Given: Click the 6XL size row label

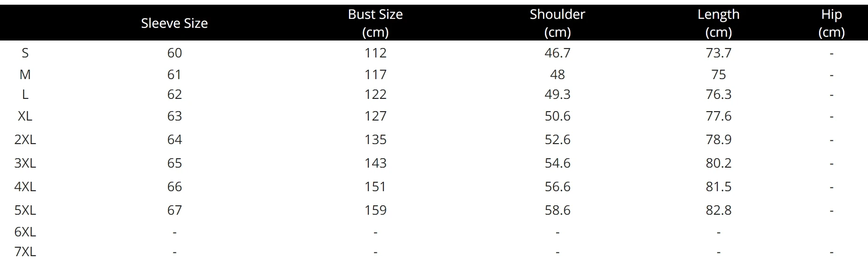Looking at the screenshot, I should pos(25,232).
